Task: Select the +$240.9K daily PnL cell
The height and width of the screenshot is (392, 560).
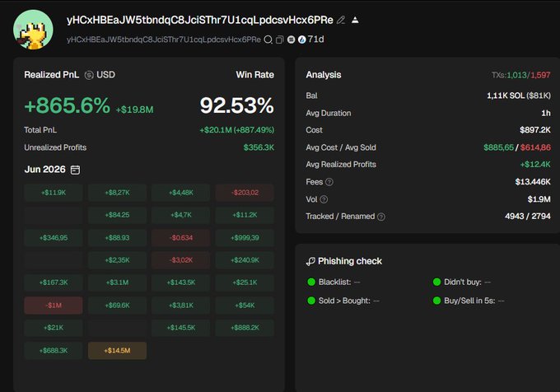Action: pos(245,260)
